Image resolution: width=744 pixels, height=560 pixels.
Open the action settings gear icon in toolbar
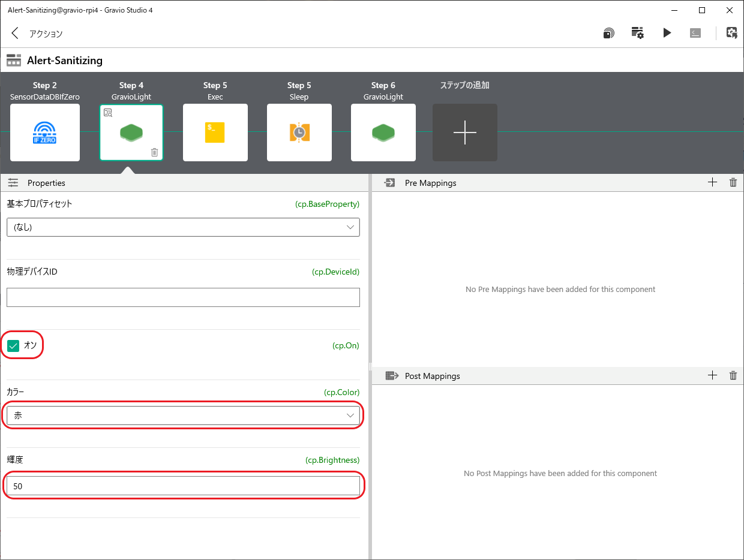pyautogui.click(x=637, y=33)
